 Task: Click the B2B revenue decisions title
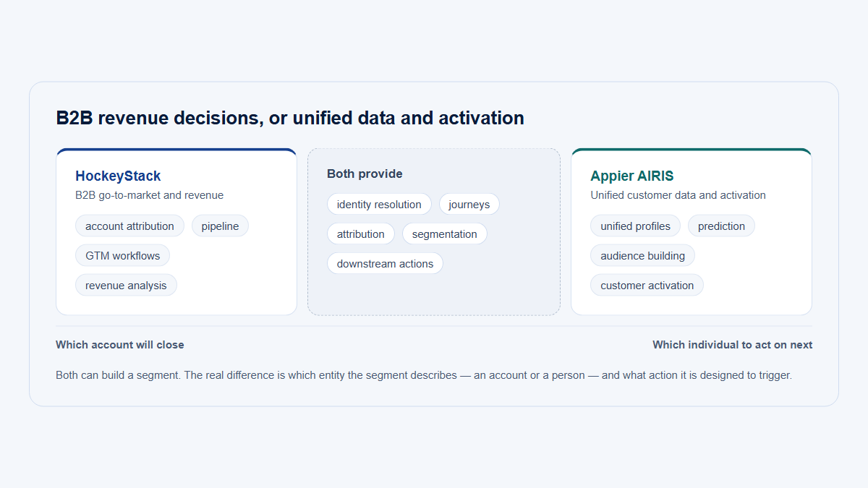(290, 118)
